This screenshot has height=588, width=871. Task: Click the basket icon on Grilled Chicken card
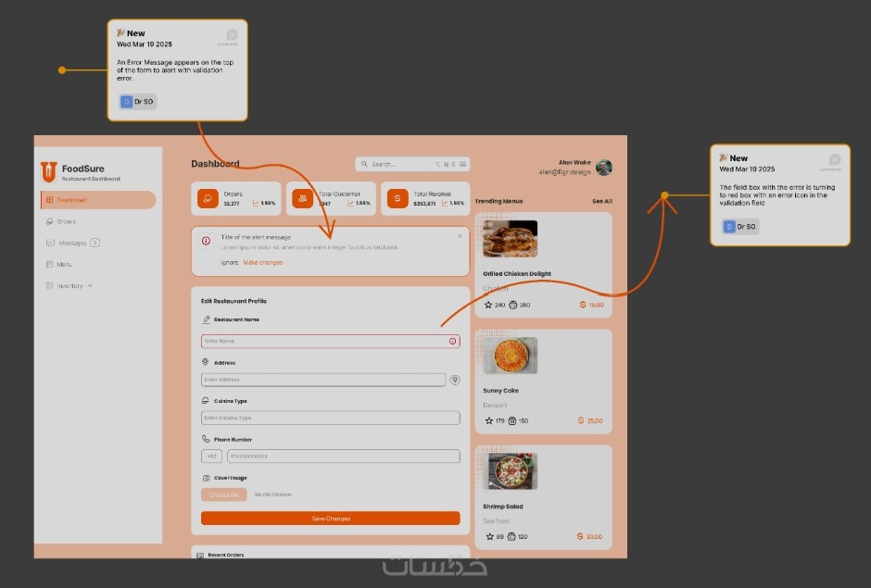pyautogui.click(x=512, y=305)
